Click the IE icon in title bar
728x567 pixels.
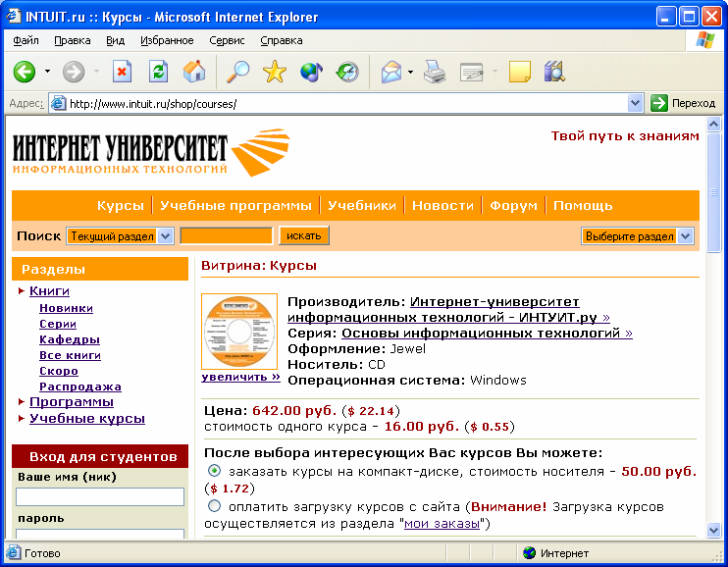click(14, 17)
